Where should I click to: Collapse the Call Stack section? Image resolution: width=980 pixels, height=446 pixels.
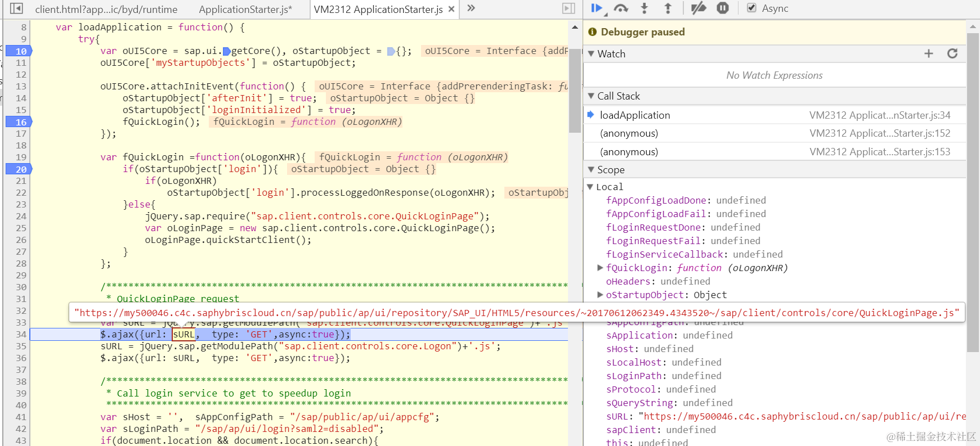coord(591,96)
